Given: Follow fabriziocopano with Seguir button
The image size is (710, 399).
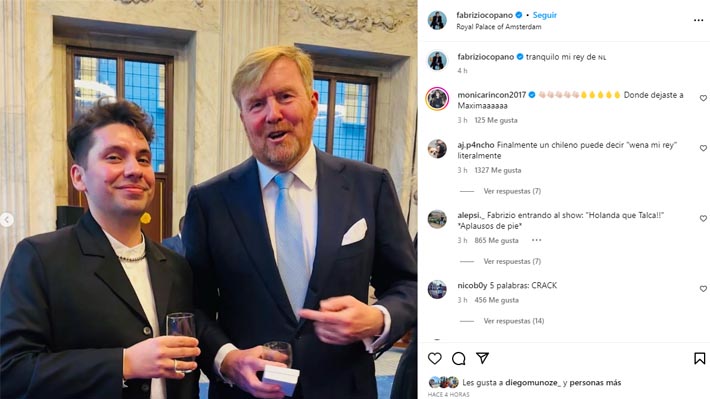Looking at the screenshot, I should click(545, 15).
